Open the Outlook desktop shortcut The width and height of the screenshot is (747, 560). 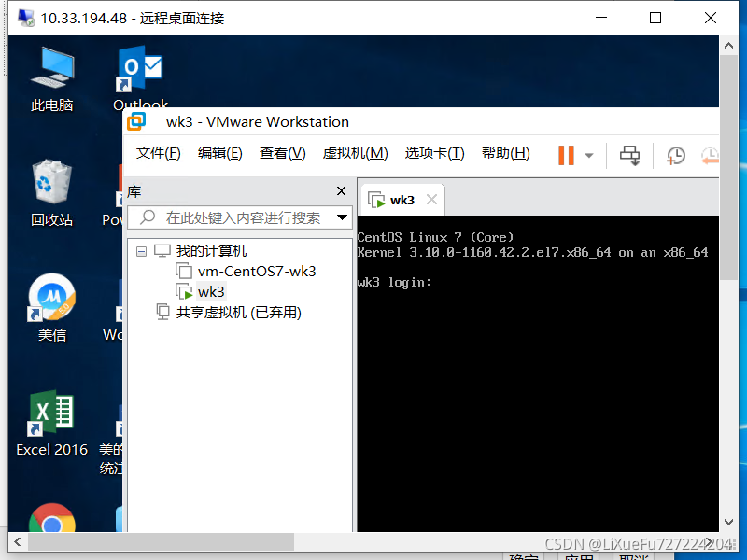pos(140,79)
